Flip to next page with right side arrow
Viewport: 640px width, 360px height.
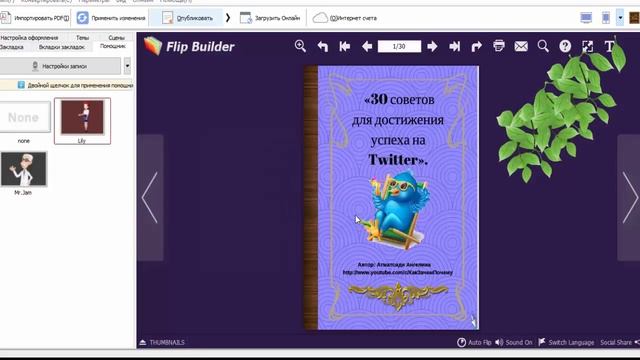[x=629, y=198]
